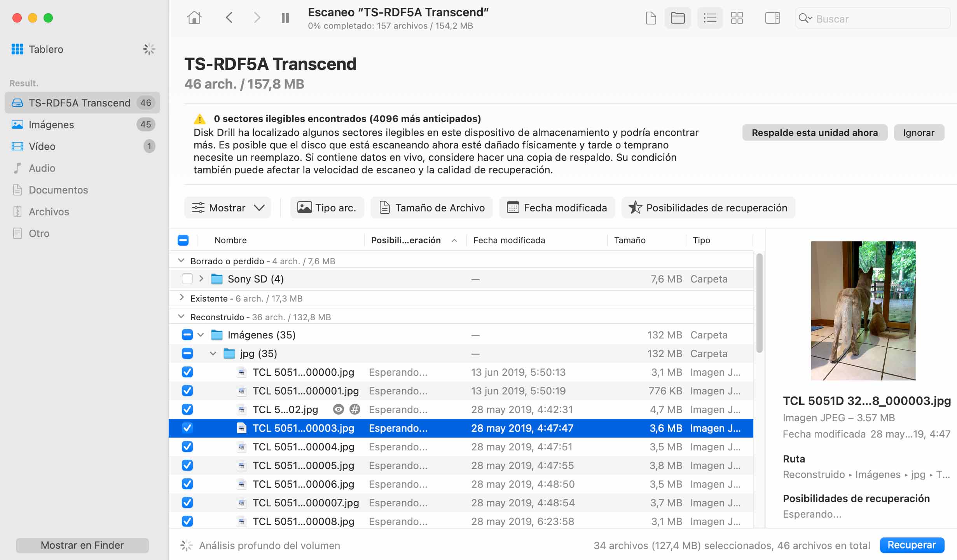Click the file list vertical scrollbar
957x560 pixels.
point(759,303)
